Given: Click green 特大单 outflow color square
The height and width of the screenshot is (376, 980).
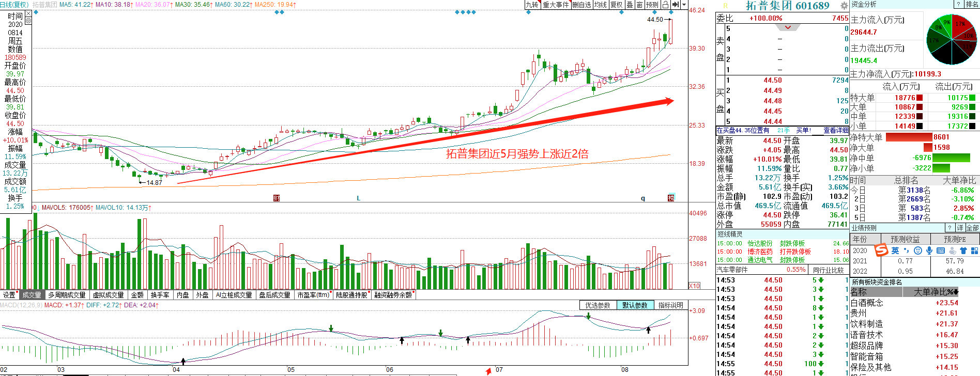Looking at the screenshot, I should pyautogui.click(x=972, y=98).
